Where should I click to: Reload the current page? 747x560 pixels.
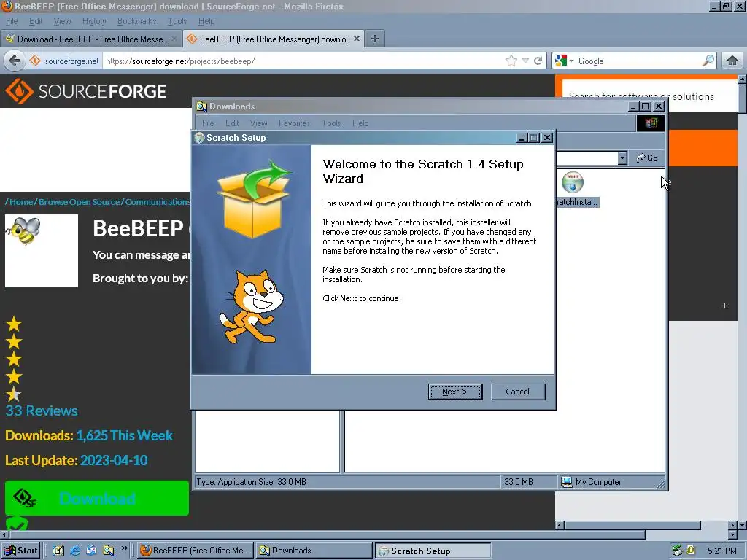point(538,61)
